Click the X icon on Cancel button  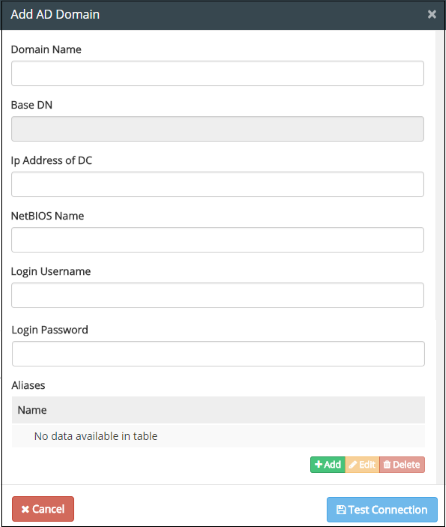25,509
